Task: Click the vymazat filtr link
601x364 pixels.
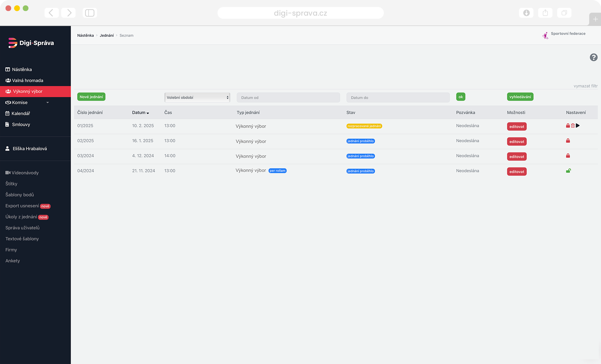Action: (585, 86)
